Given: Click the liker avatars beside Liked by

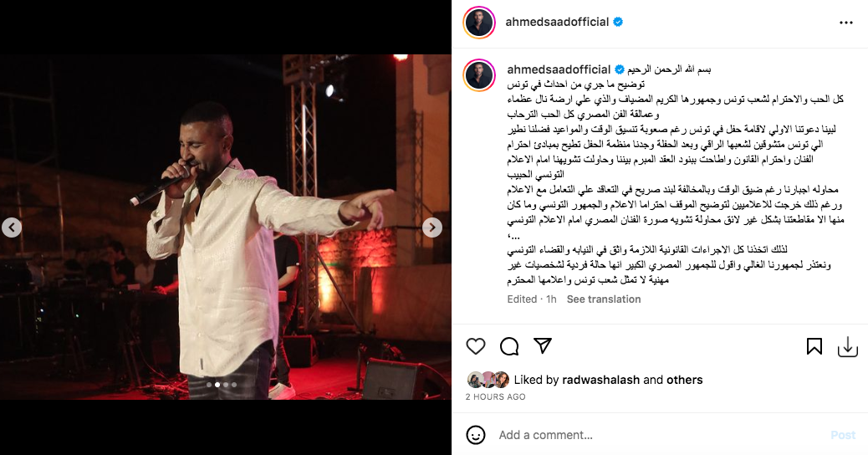Looking at the screenshot, I should (488, 380).
